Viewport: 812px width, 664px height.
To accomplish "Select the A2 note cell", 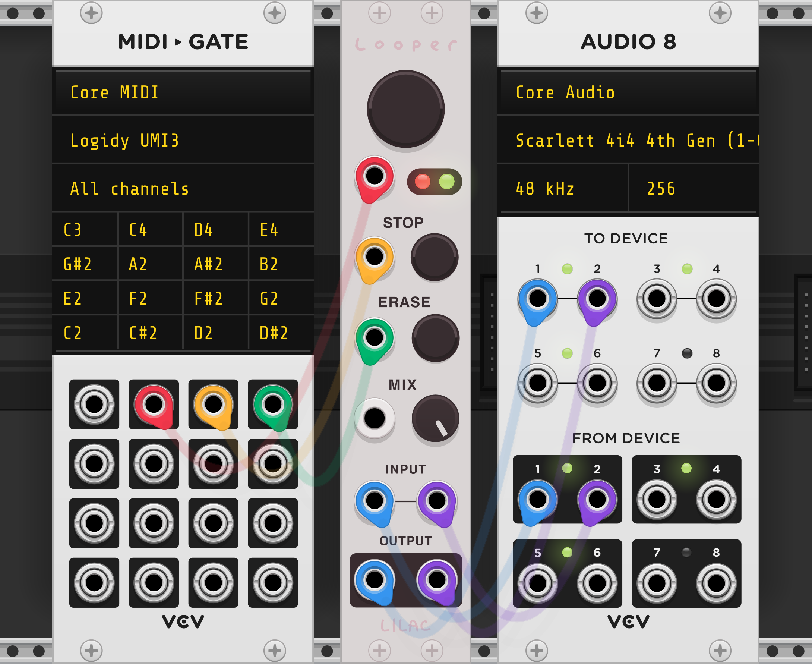I will click(150, 264).
